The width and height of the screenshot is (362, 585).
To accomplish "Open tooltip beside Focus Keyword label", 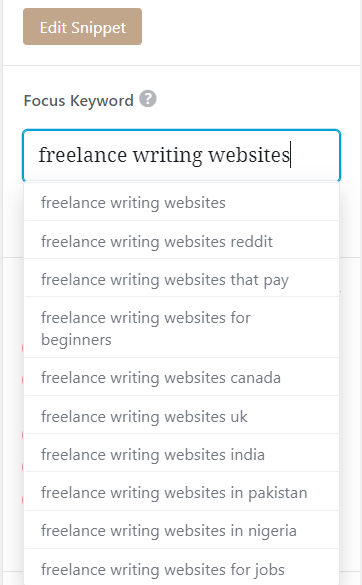I will (148, 99).
